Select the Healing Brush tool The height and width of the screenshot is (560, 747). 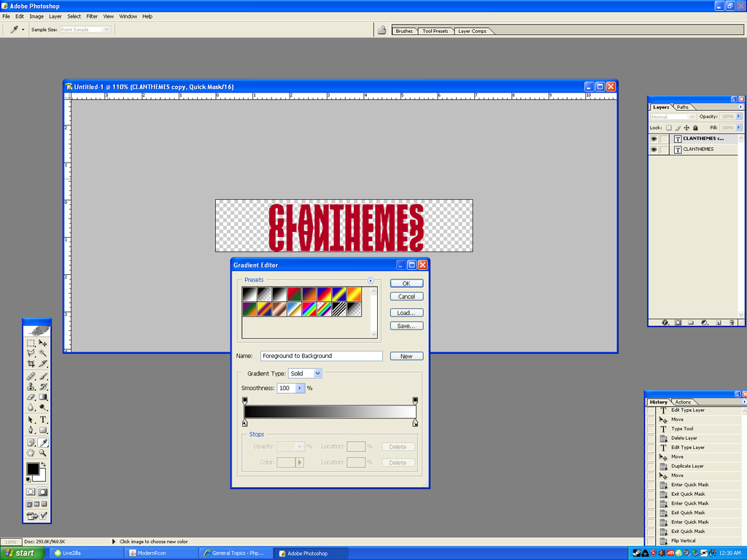click(x=31, y=376)
